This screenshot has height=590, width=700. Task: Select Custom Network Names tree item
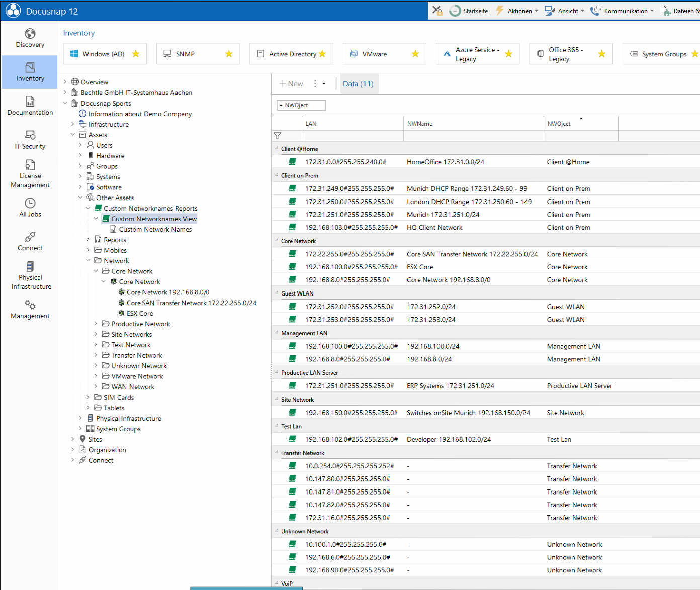(155, 229)
